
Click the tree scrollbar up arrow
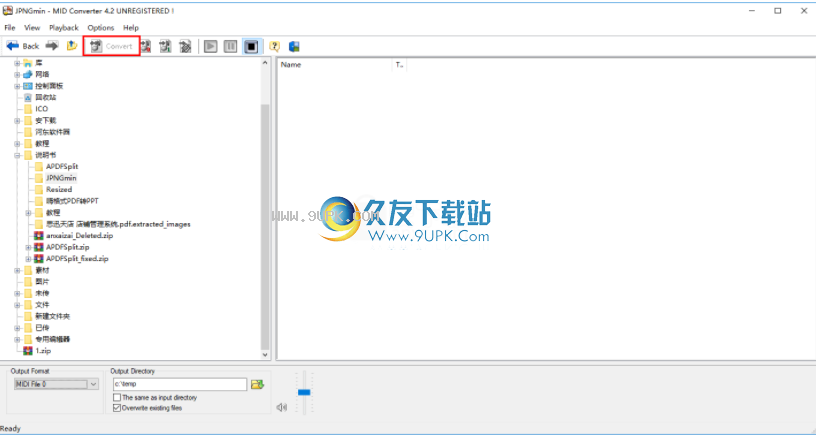(x=265, y=63)
